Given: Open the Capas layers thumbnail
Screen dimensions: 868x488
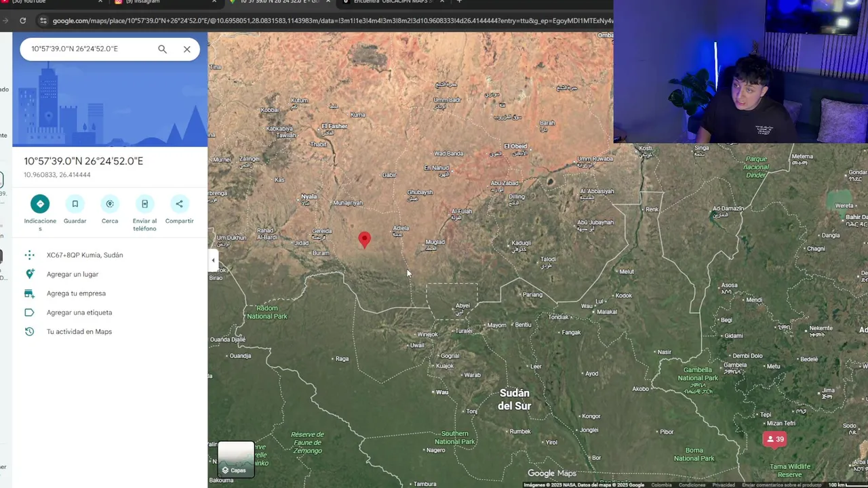Looking at the screenshot, I should pos(236,460).
